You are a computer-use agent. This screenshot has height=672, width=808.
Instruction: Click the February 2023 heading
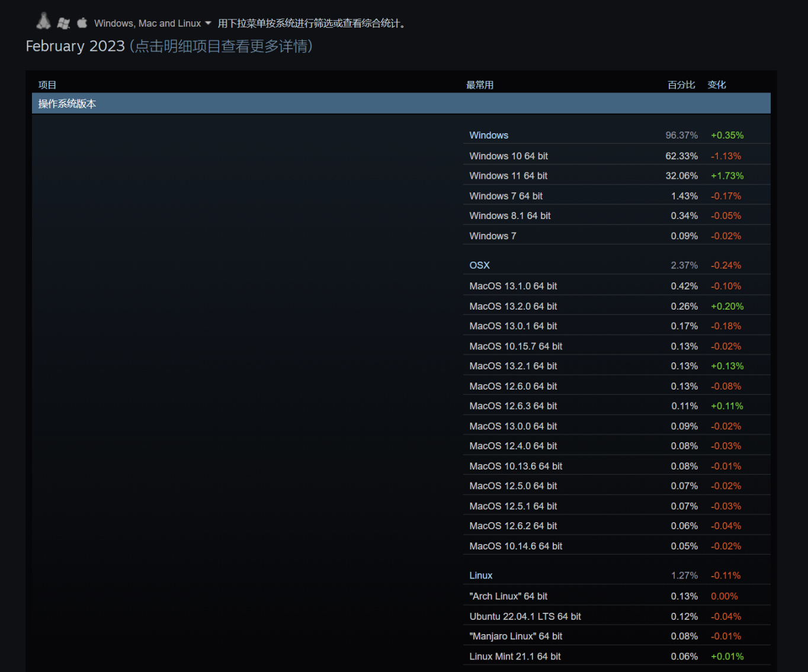(x=75, y=46)
